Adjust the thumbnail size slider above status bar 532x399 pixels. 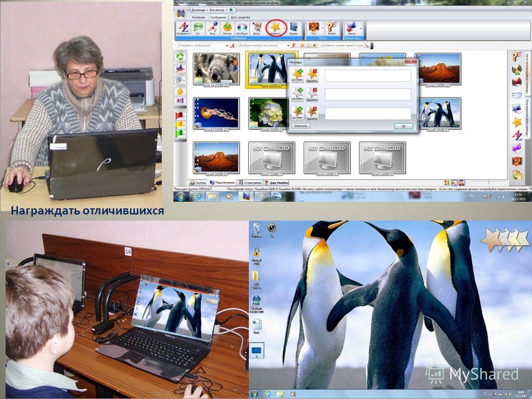pos(488,182)
